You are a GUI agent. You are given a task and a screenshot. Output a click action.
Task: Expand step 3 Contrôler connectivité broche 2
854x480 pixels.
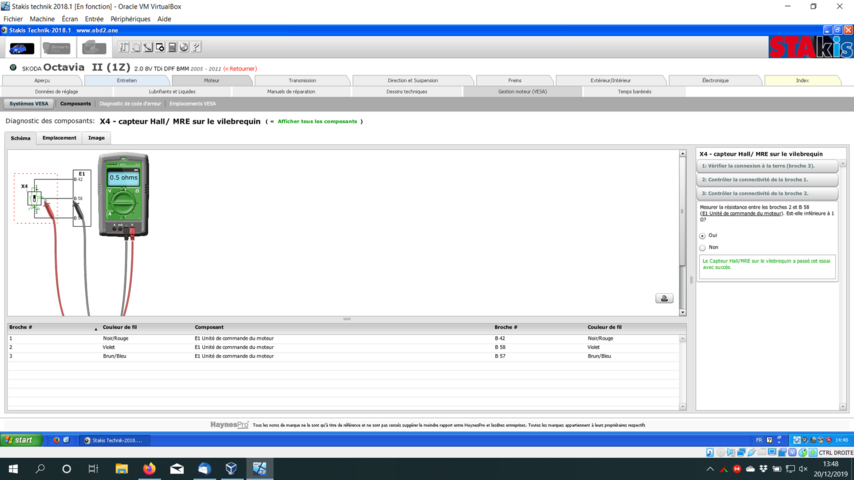[767, 193]
